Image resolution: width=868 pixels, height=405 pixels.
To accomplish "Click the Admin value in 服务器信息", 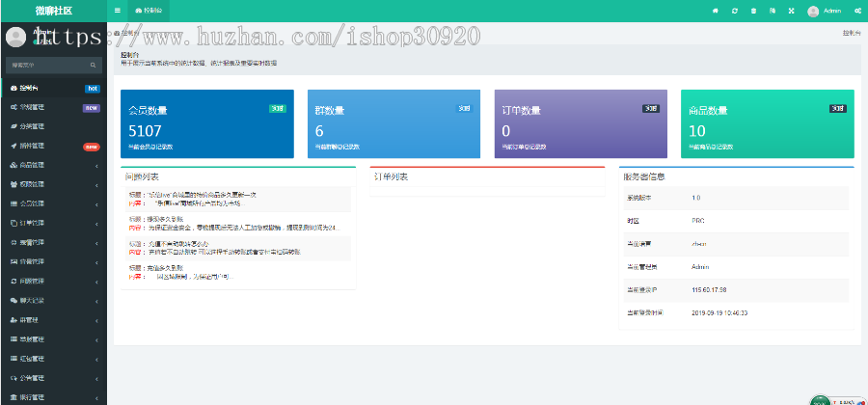I will coord(700,267).
